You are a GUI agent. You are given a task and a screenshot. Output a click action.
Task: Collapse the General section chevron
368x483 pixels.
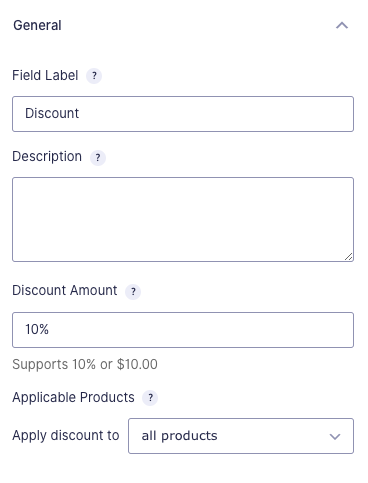[x=342, y=26]
